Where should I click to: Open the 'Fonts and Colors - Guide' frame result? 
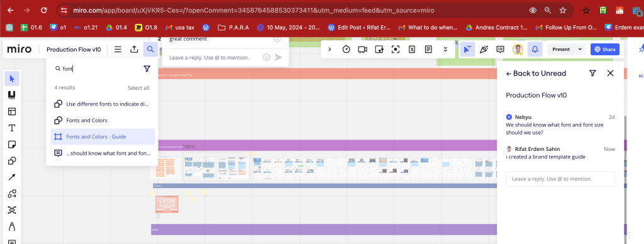click(103, 137)
